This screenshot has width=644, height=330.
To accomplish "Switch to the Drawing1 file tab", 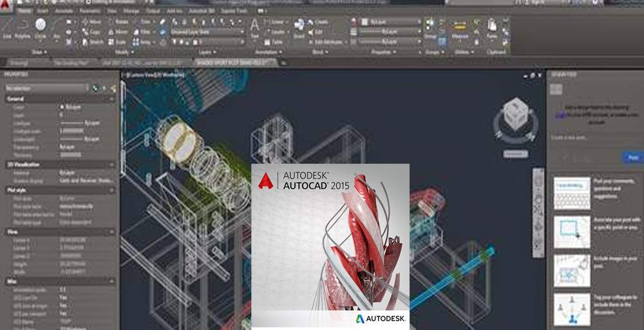I will [x=19, y=63].
